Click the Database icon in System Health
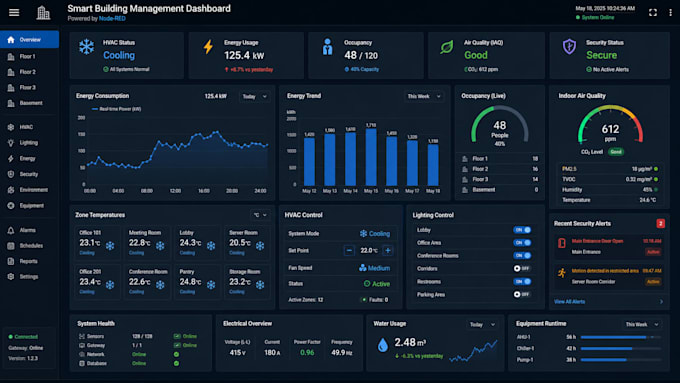This screenshot has height=383, width=680. click(x=82, y=363)
